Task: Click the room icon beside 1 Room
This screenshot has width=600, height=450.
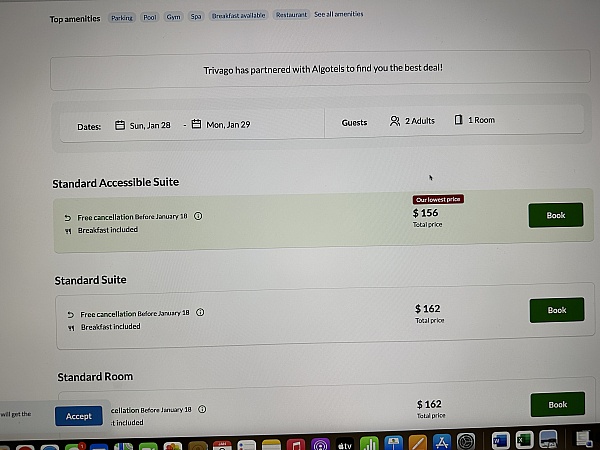Action: [458, 120]
